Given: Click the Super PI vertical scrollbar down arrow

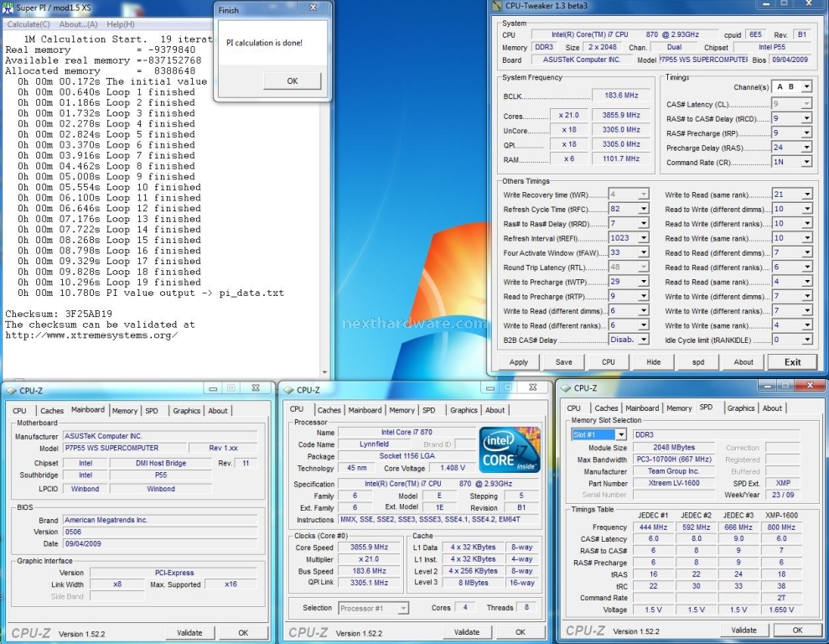Looking at the screenshot, I should [324, 373].
